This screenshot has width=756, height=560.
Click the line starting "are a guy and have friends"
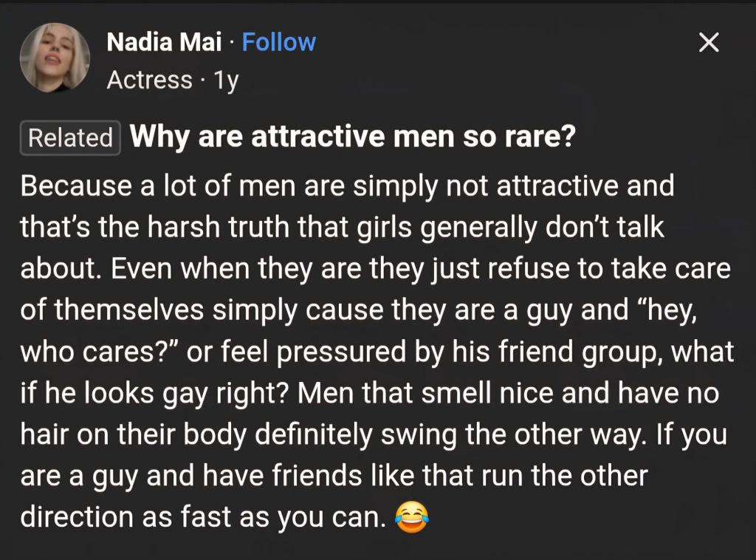pos(333,476)
